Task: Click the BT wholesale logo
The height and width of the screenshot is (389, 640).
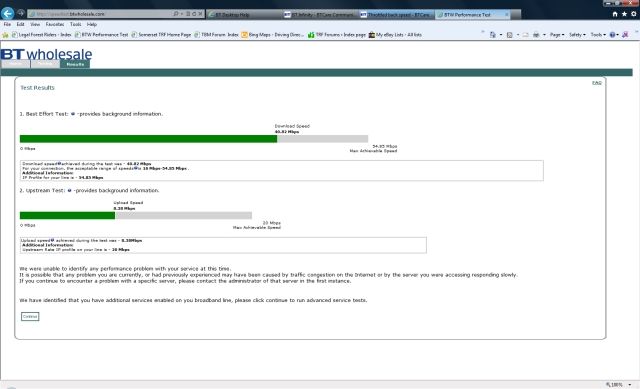Action: (x=47, y=54)
